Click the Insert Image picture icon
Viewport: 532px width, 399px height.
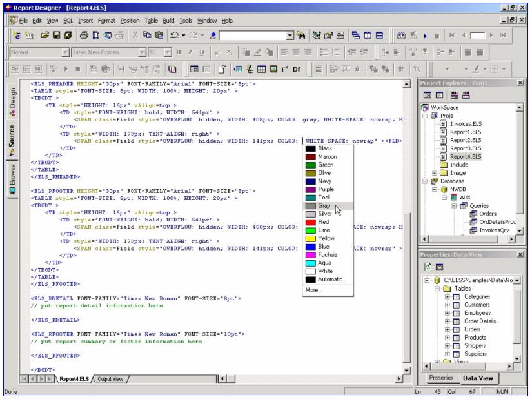coord(273,69)
